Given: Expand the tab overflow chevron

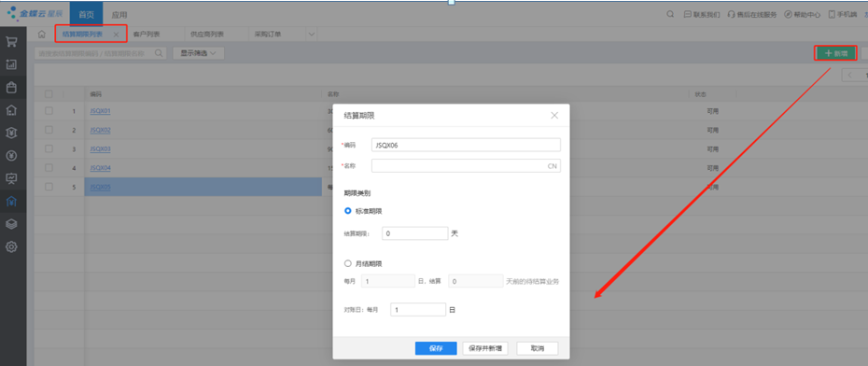Looking at the screenshot, I should 311,35.
